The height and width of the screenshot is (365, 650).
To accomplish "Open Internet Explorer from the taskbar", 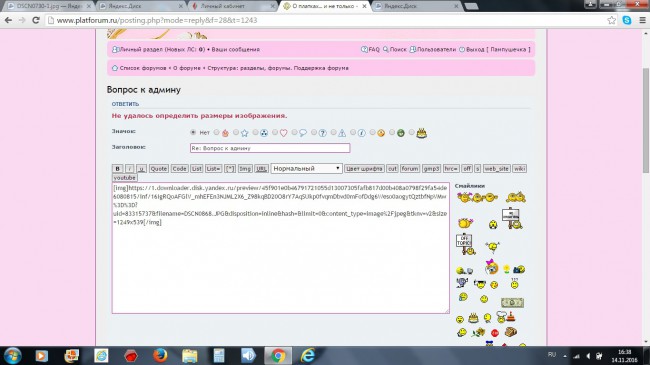I will [308, 355].
